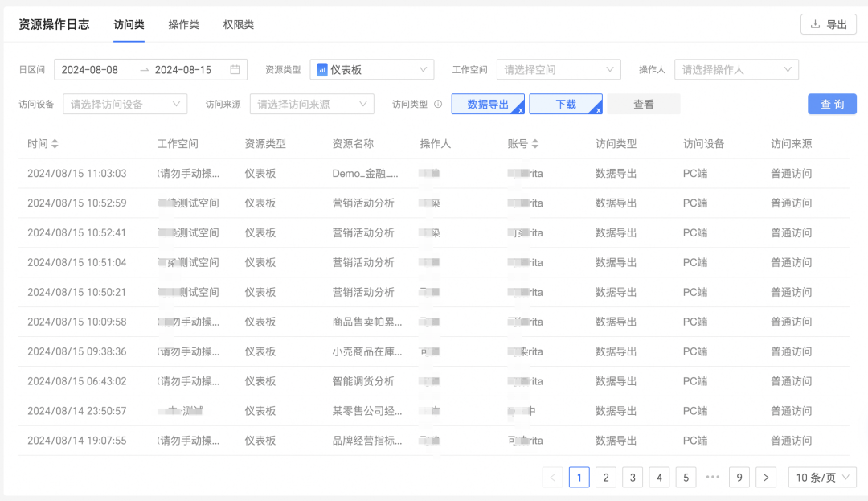Click the sort arrows next to 时间
The height and width of the screenshot is (501, 868).
(55, 144)
